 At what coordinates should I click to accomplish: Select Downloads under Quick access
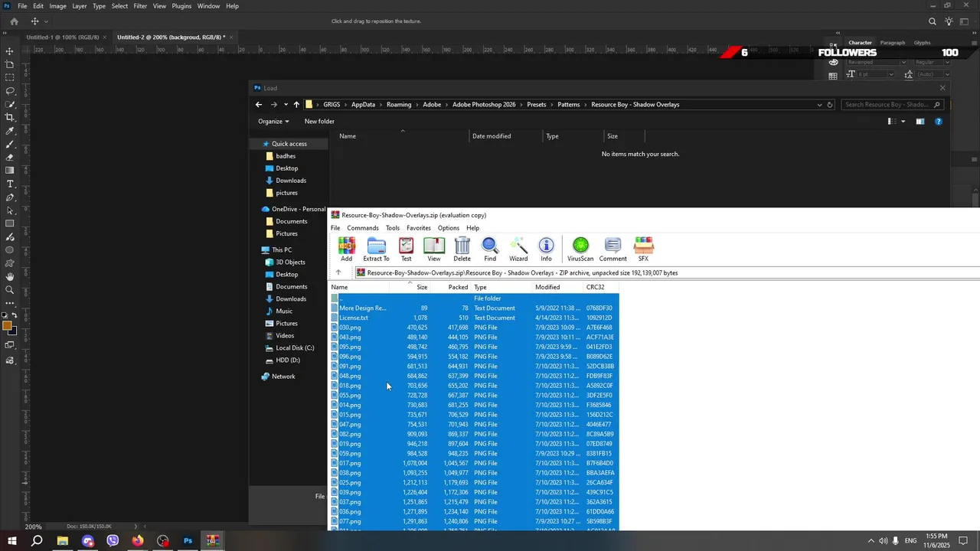(x=291, y=181)
